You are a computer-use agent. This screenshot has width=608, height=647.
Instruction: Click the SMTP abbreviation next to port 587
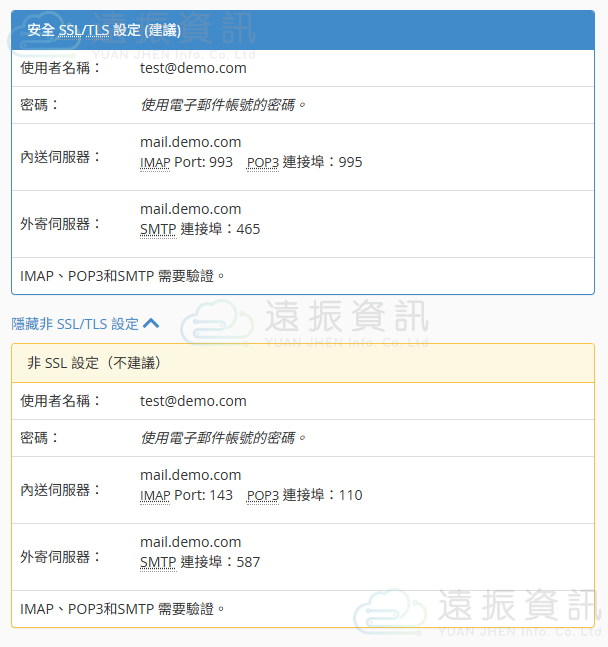158,562
